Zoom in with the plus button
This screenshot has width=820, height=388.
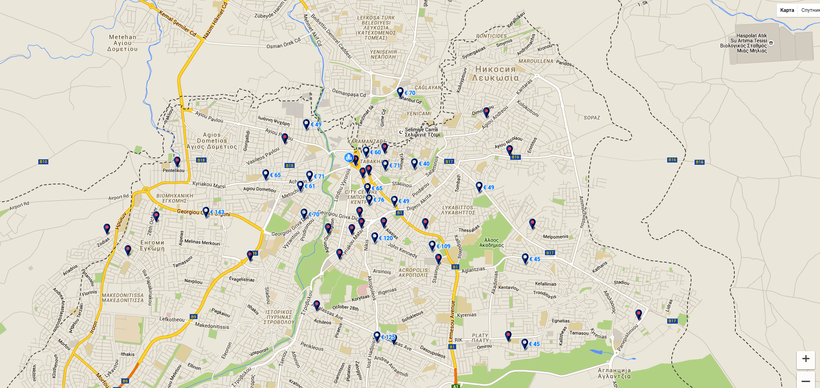pyautogui.click(x=805, y=359)
